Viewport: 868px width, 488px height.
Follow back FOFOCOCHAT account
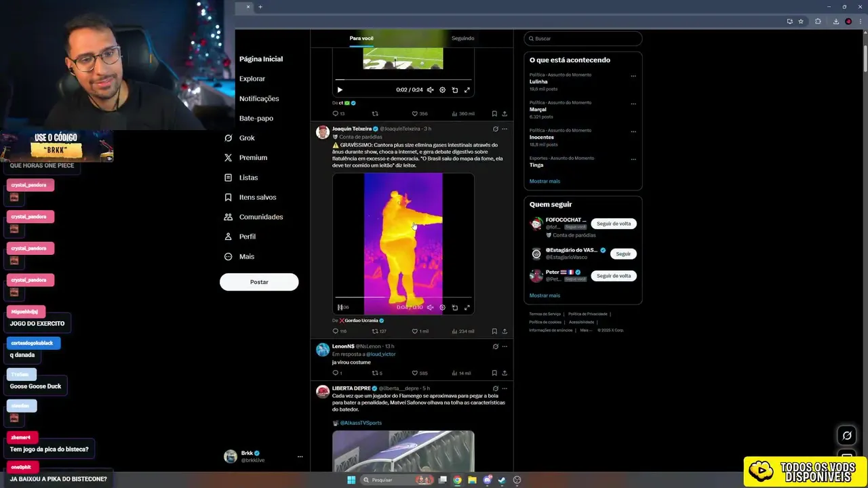pos(614,224)
